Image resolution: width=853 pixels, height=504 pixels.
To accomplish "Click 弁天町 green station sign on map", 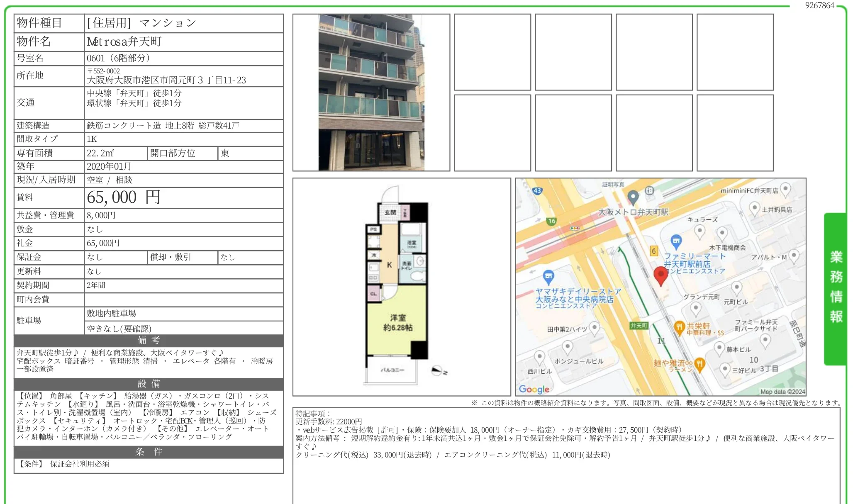I will [x=639, y=326].
